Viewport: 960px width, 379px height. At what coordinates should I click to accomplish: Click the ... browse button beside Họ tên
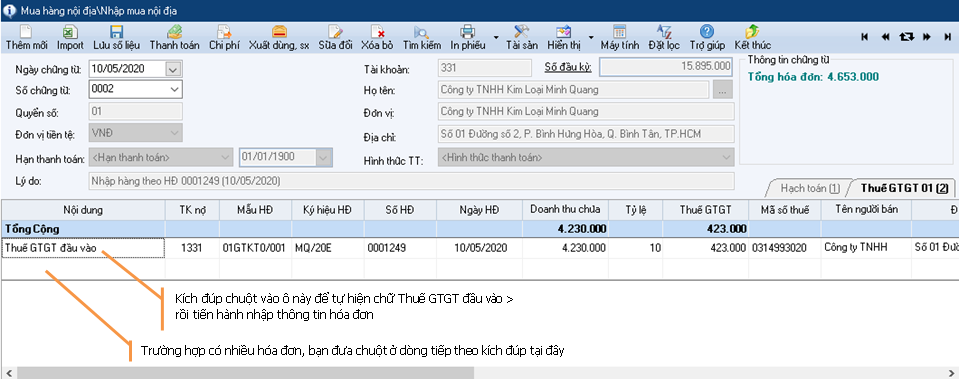coord(722,90)
